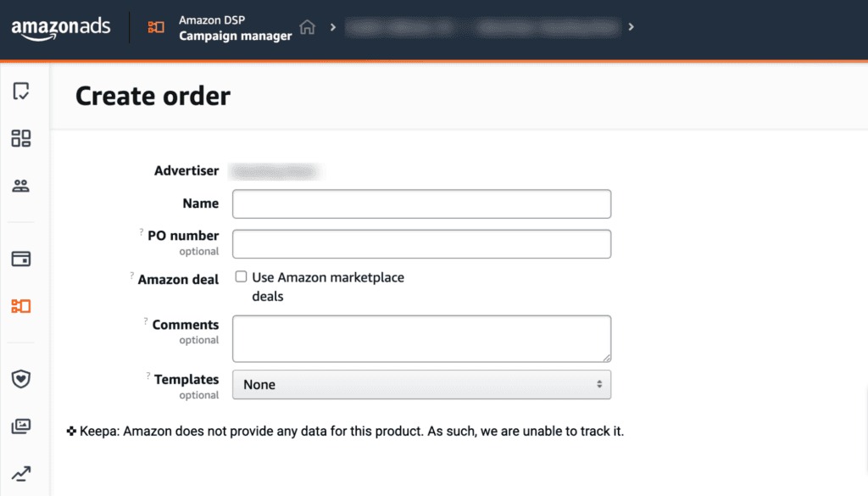This screenshot has height=496, width=868.
Task: Click the help mark beside PO number
Action: [x=141, y=232]
